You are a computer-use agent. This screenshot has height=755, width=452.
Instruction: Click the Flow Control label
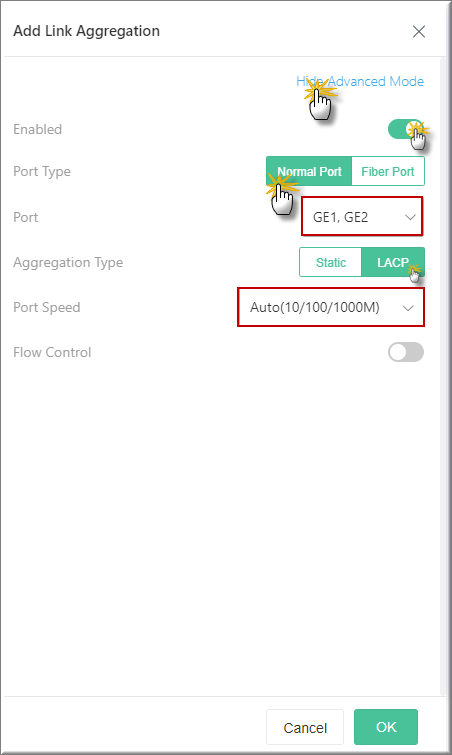coord(52,352)
